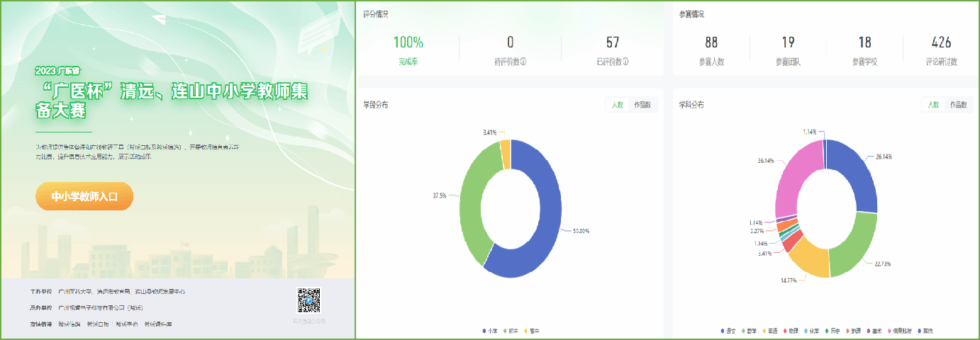980x340 pixels.
Task: Toggle 初中 legend marker in 学段分布 chart
Action: [506, 331]
